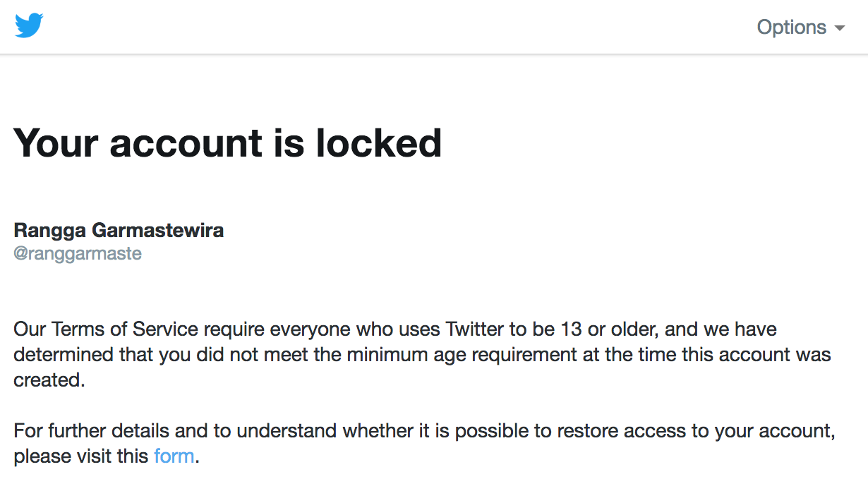This screenshot has width=868, height=491.
Task: Click the word "Your" in the heading
Action: (x=56, y=143)
